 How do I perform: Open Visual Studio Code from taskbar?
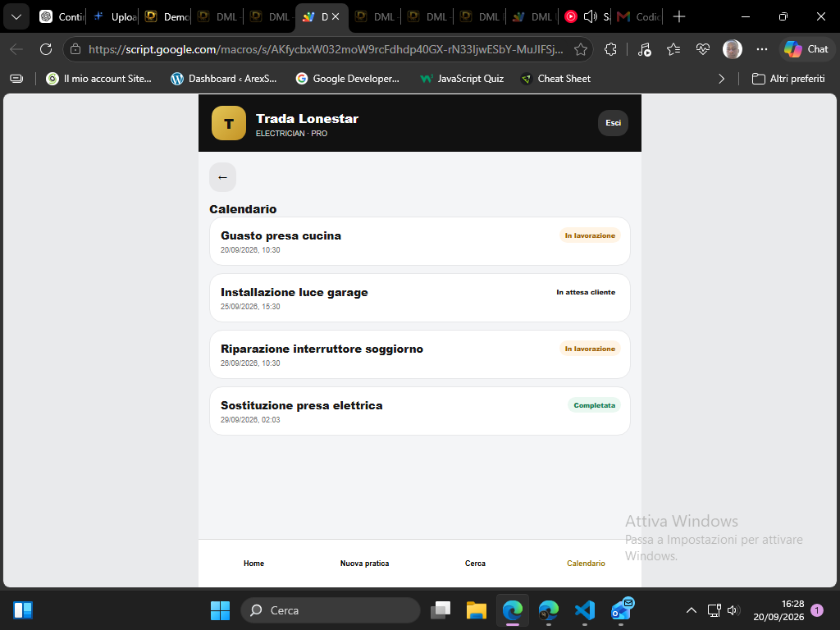584,610
